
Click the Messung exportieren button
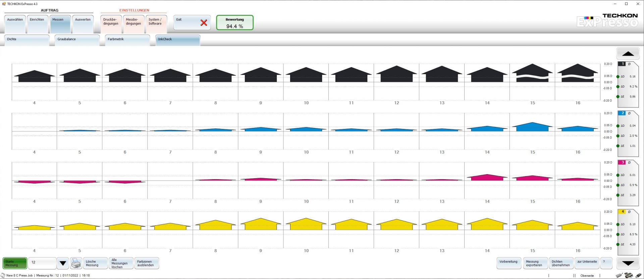(535, 263)
